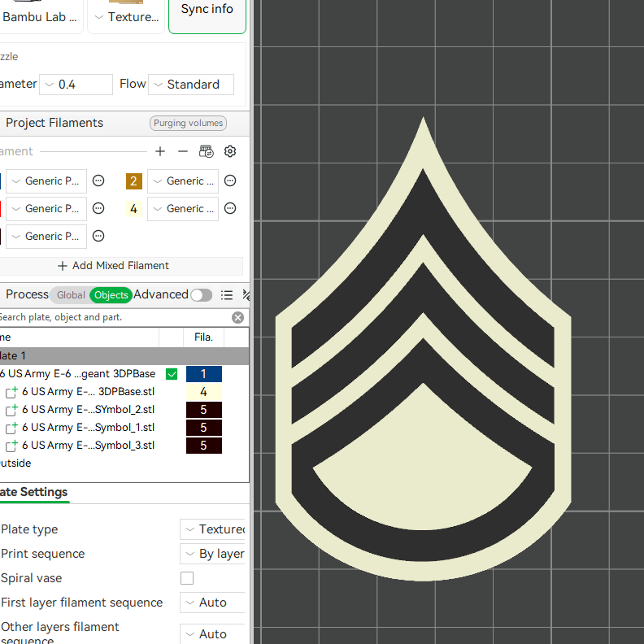Open the filament settings gear icon

coord(230,151)
